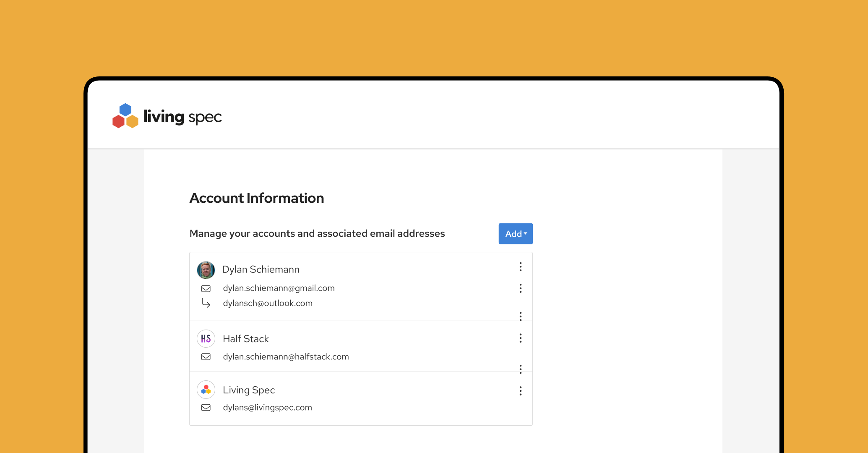Open the Add dropdown button

516,233
